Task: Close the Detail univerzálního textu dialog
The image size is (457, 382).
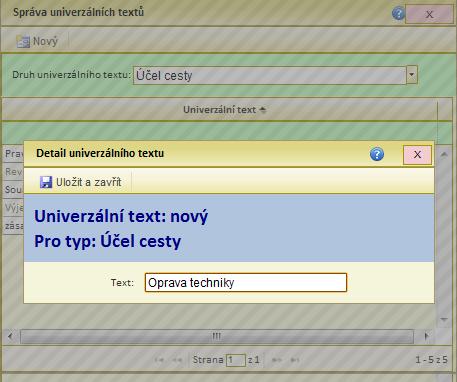Action: (417, 155)
